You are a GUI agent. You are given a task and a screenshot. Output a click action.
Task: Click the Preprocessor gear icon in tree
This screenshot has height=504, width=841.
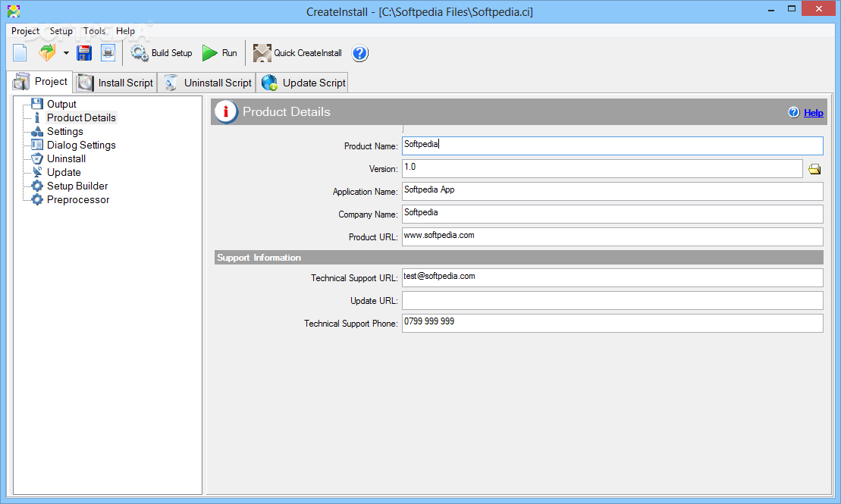tap(37, 199)
